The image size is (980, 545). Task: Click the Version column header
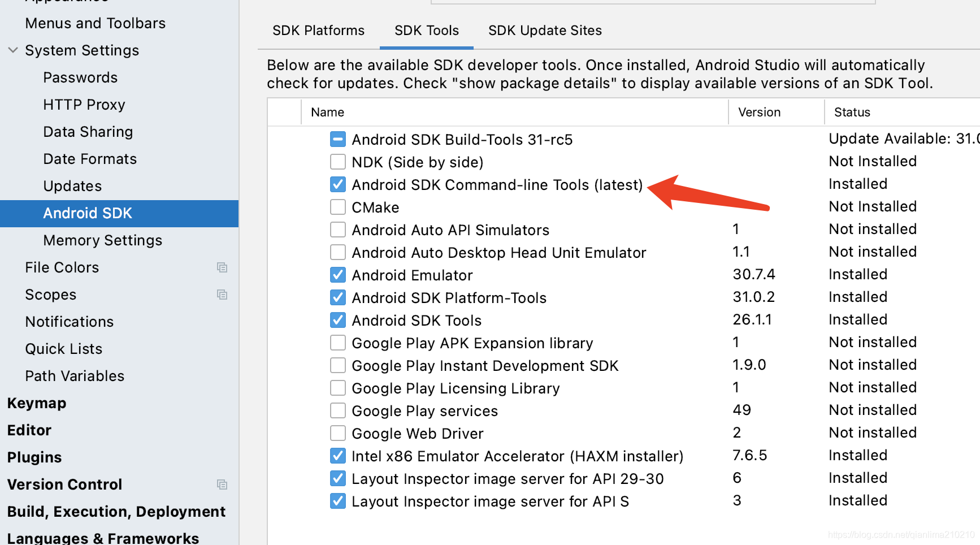click(x=759, y=112)
